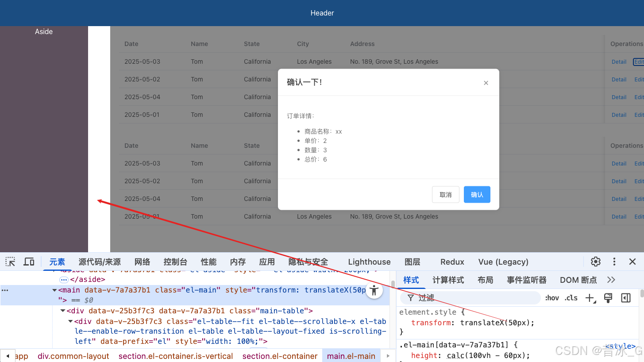Activate the inspect element picker icon

pos(10,262)
